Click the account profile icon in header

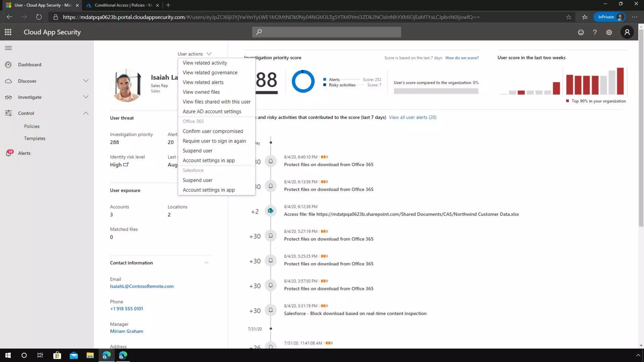click(x=627, y=32)
